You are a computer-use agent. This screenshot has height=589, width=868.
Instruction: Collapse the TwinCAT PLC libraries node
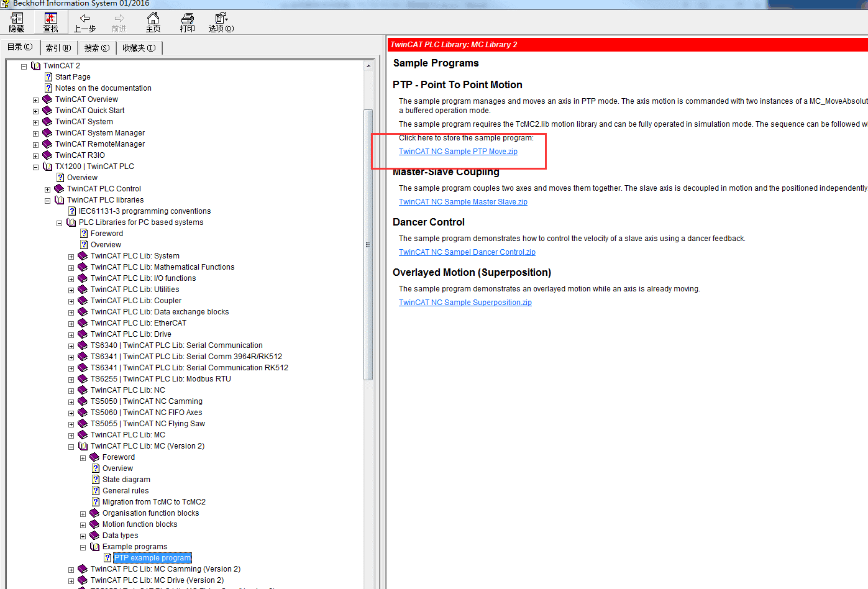(x=47, y=200)
